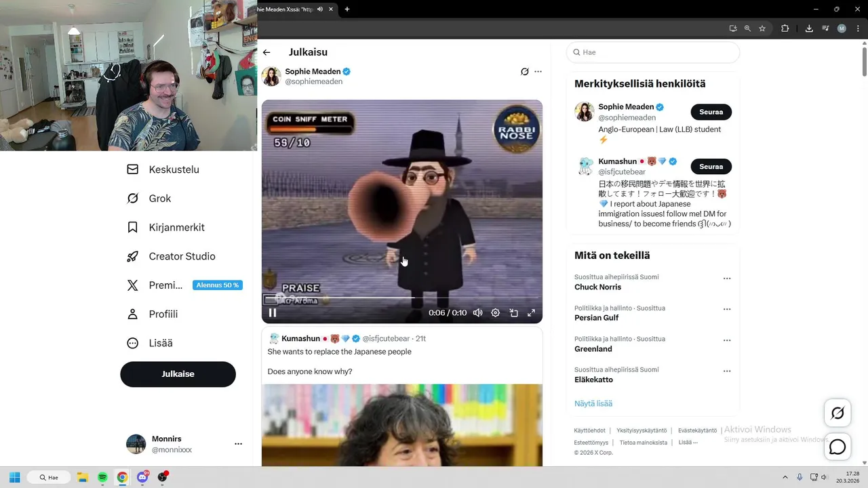Open Chrome extensions puzzle icon

[785, 28]
